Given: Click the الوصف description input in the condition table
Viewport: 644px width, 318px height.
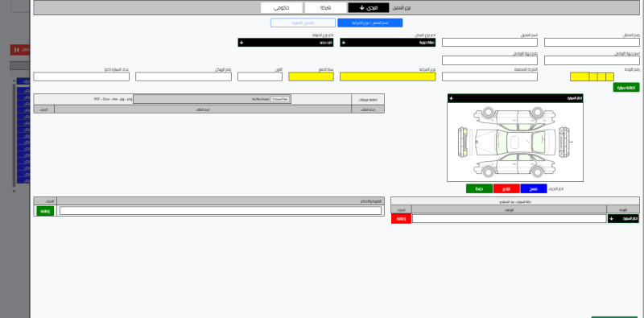Looking at the screenshot, I should 510,219.
